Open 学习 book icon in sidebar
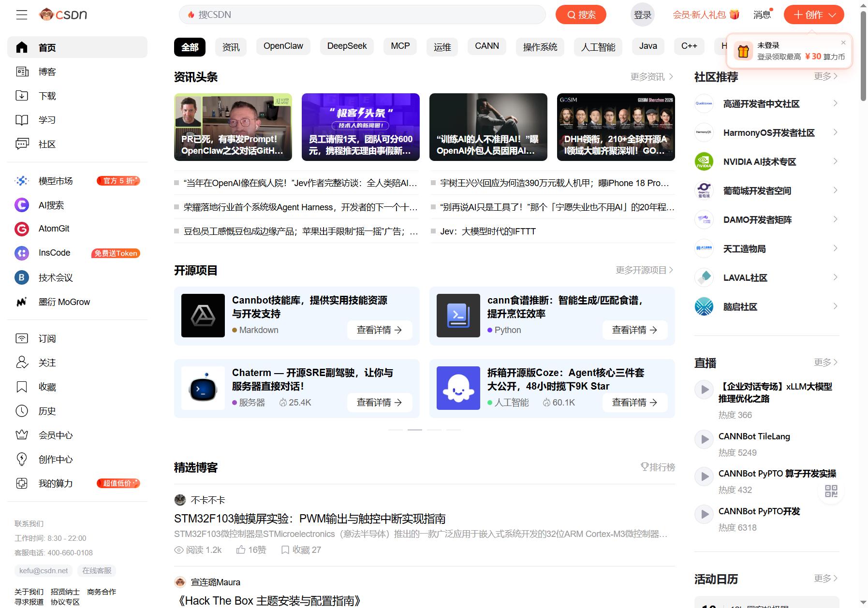 (22, 120)
